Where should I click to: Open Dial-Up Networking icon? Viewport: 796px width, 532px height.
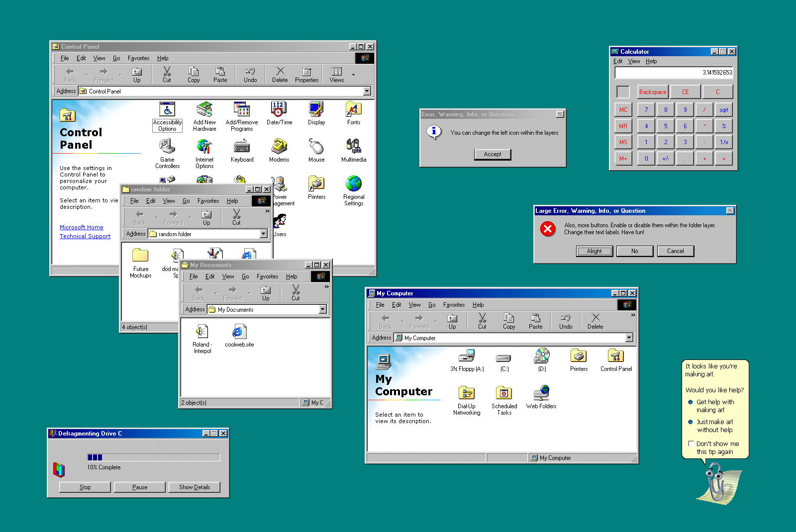(x=467, y=400)
